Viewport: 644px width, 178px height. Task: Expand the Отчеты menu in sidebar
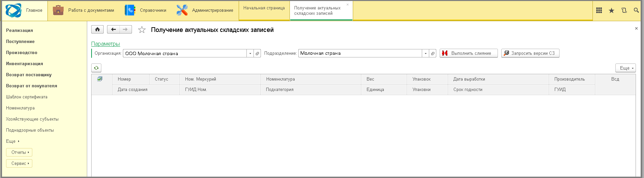coord(19,152)
